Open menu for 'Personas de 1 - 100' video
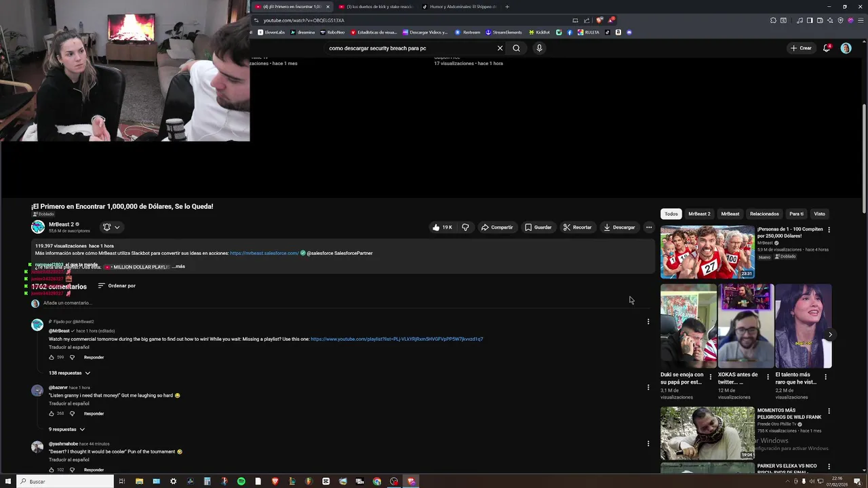 [x=829, y=230]
